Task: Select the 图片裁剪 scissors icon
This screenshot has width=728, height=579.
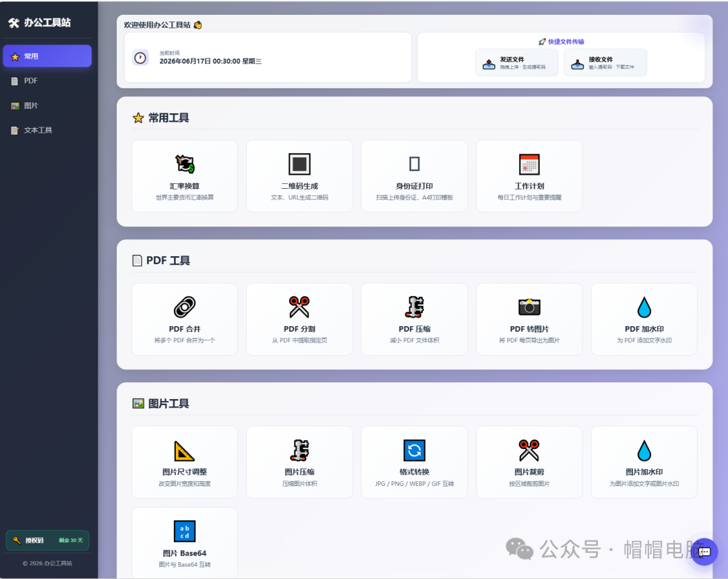Action: [x=529, y=450]
